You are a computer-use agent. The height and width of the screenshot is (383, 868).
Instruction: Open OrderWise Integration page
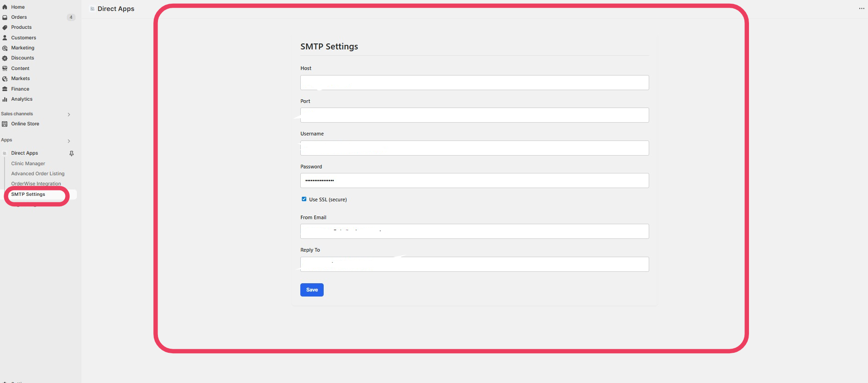pos(36,184)
